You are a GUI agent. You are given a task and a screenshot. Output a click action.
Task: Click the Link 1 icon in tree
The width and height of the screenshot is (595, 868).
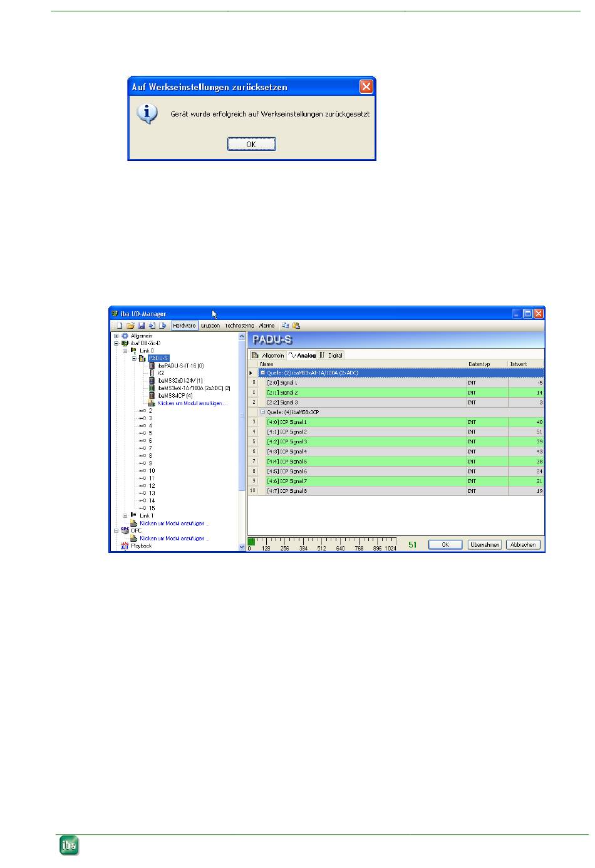pos(133,516)
